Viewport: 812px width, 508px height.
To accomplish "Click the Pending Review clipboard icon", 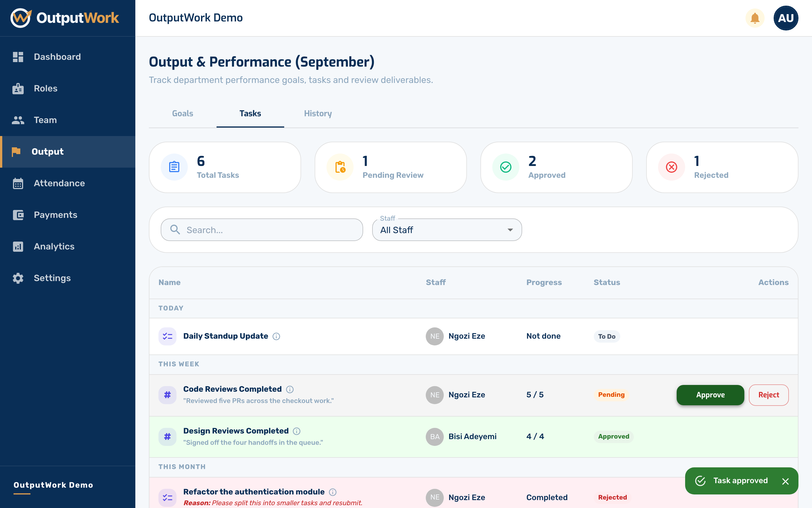I will (340, 167).
